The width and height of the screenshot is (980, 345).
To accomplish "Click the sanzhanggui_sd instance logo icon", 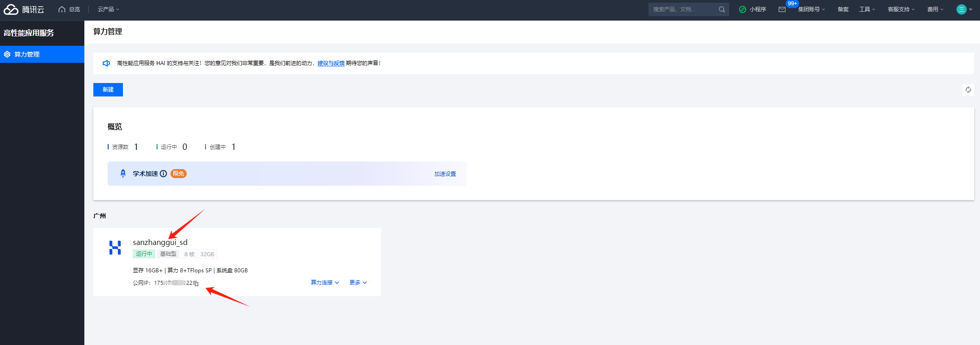I will (x=115, y=248).
